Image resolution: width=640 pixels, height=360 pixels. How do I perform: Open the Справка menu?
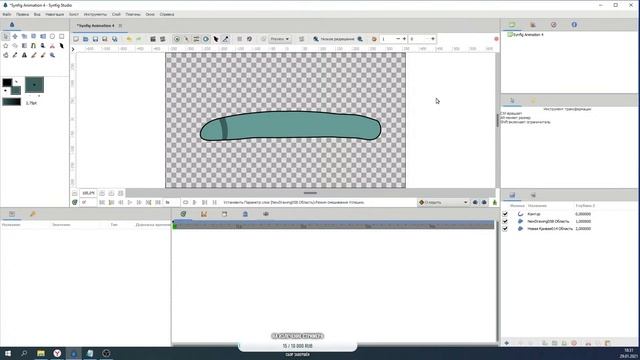[167, 14]
